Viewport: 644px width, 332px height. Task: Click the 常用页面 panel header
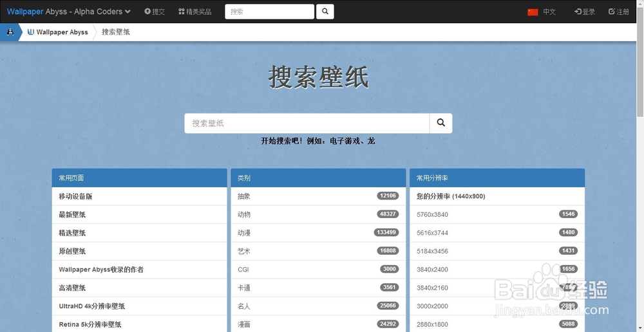139,178
